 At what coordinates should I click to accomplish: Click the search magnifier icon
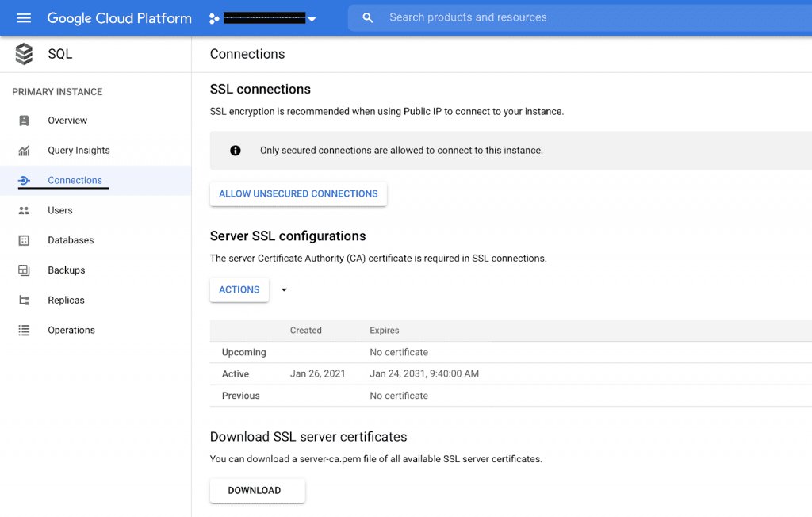click(x=368, y=17)
